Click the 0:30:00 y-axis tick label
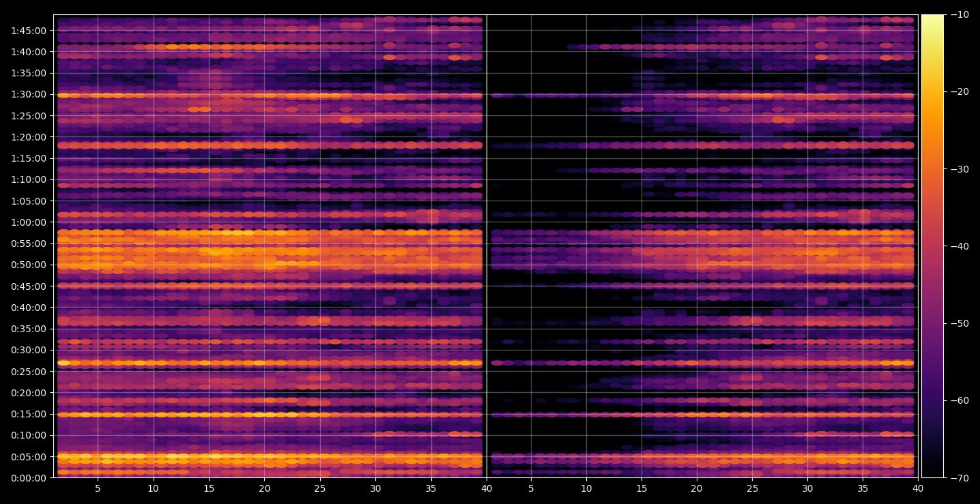This screenshot has width=980, height=504. (29, 350)
